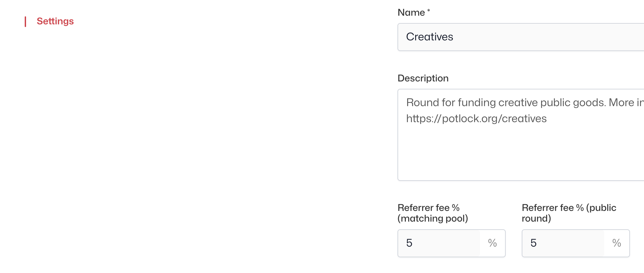Image resolution: width=644 pixels, height=273 pixels.
Task: Click the word Creatives in Name field
Action: tap(430, 37)
